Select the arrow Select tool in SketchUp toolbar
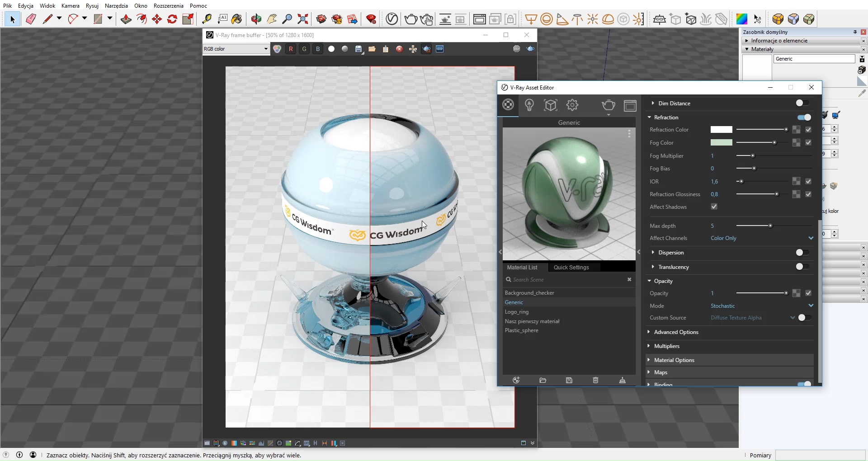868x461 pixels. coord(12,19)
